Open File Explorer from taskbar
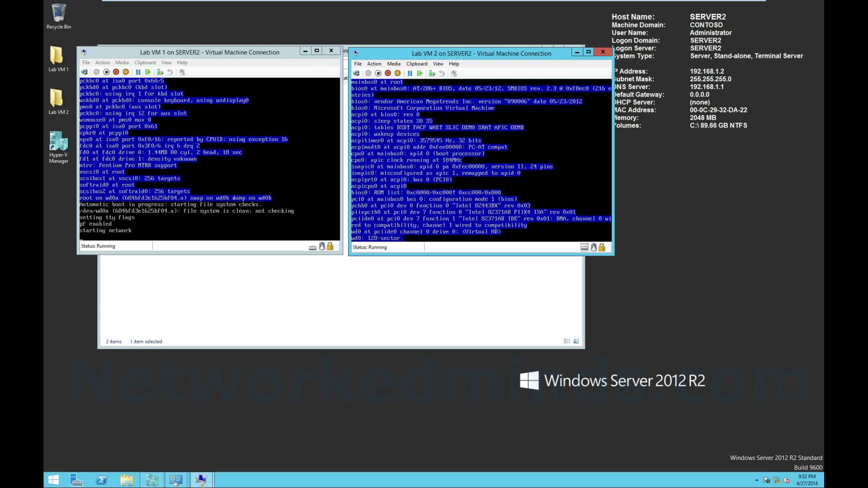The width and height of the screenshot is (868, 488). click(x=127, y=480)
